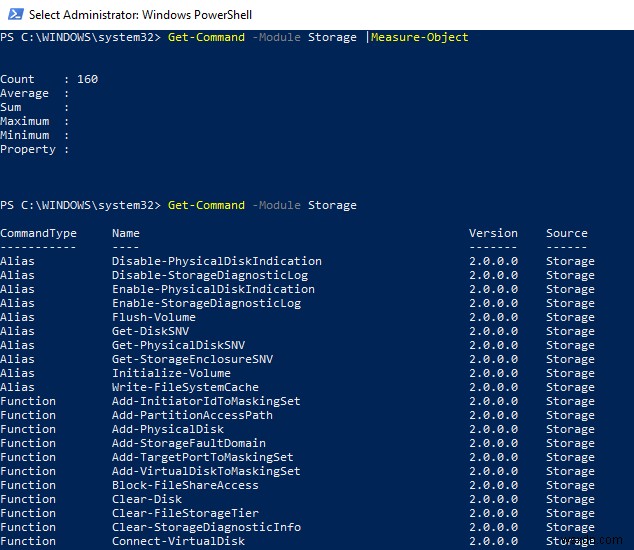634x550 pixels.
Task: Click the 'Maximum' output label
Action: [25, 121]
